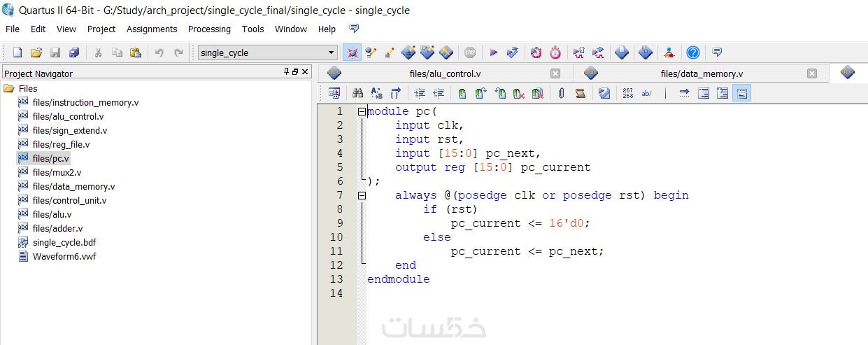Image resolution: width=868 pixels, height=345 pixels.
Task: Collapse the Files folder in Project Navigator
Action: 9,88
